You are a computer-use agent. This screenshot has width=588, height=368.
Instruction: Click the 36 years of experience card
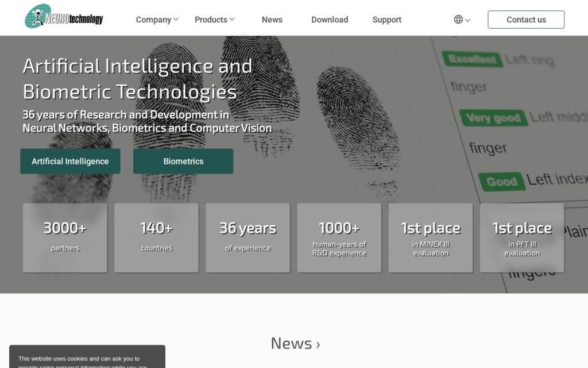click(248, 237)
